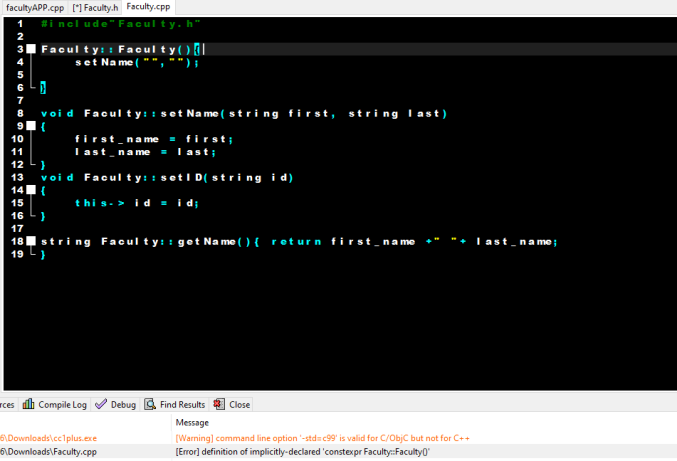The image size is (677, 461).
Task: Click the this-> id = id; statement
Action: click(x=137, y=203)
